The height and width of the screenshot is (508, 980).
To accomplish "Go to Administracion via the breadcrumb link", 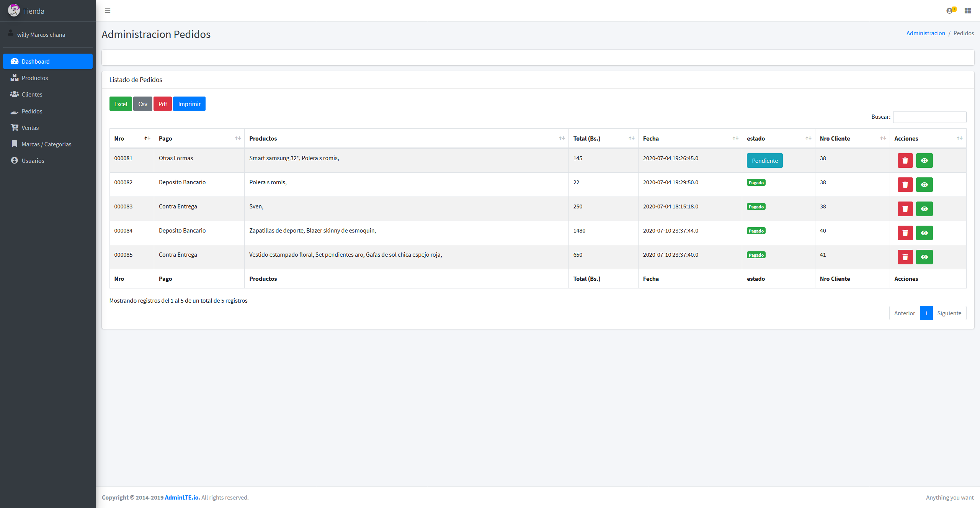I will click(926, 33).
